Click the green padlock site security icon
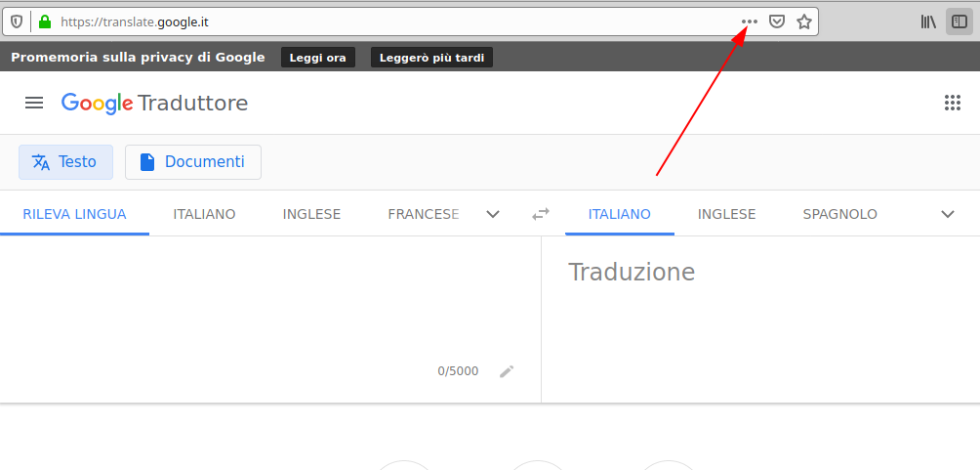Screen dimensions: 980x470 (x=44, y=21)
